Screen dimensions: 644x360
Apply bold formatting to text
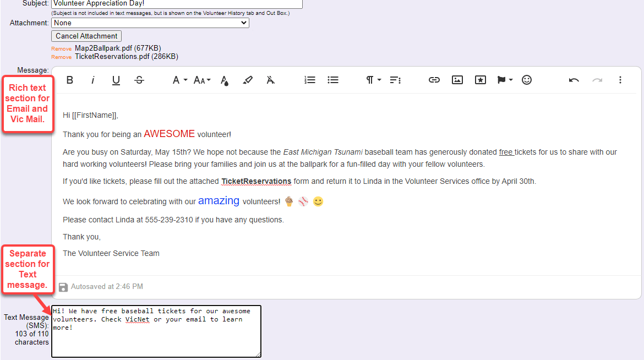pos(70,80)
